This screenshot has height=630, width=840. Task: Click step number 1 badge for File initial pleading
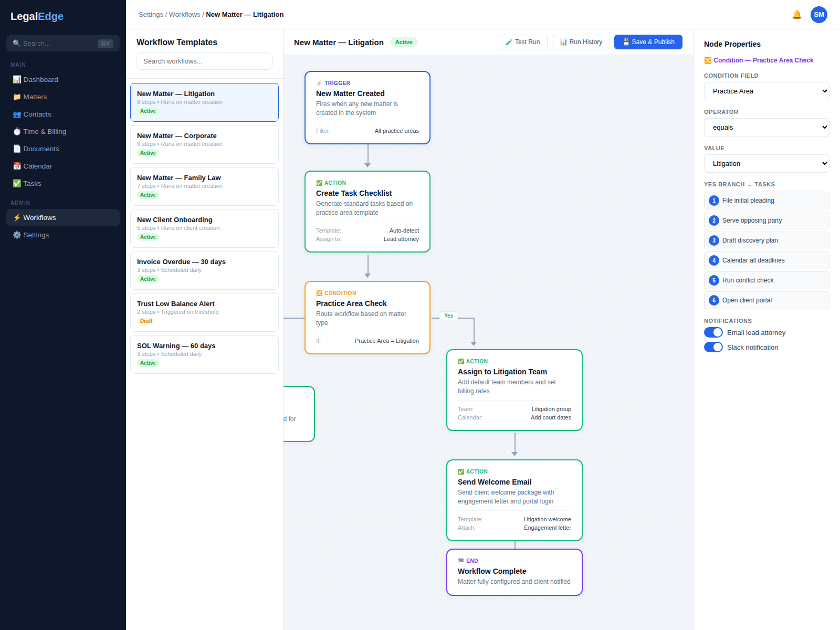tap(714, 201)
